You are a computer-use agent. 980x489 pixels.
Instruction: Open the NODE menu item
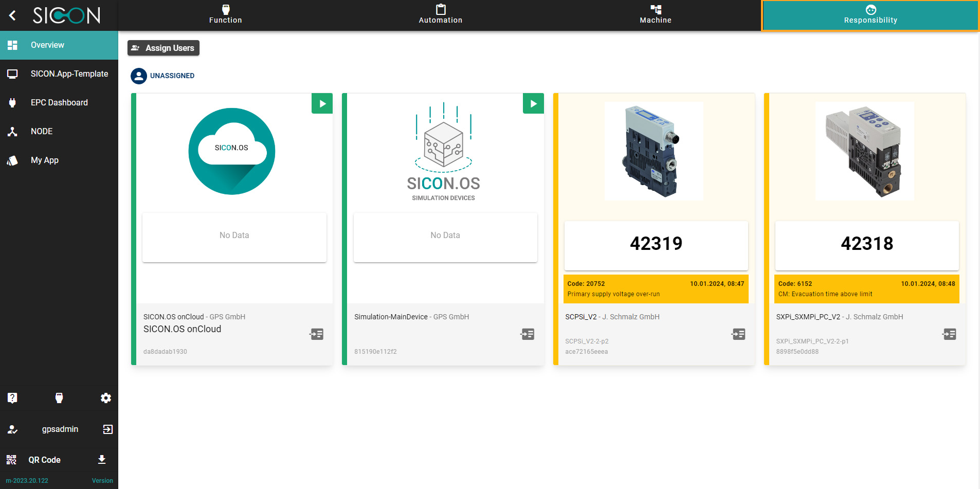pyautogui.click(x=42, y=132)
